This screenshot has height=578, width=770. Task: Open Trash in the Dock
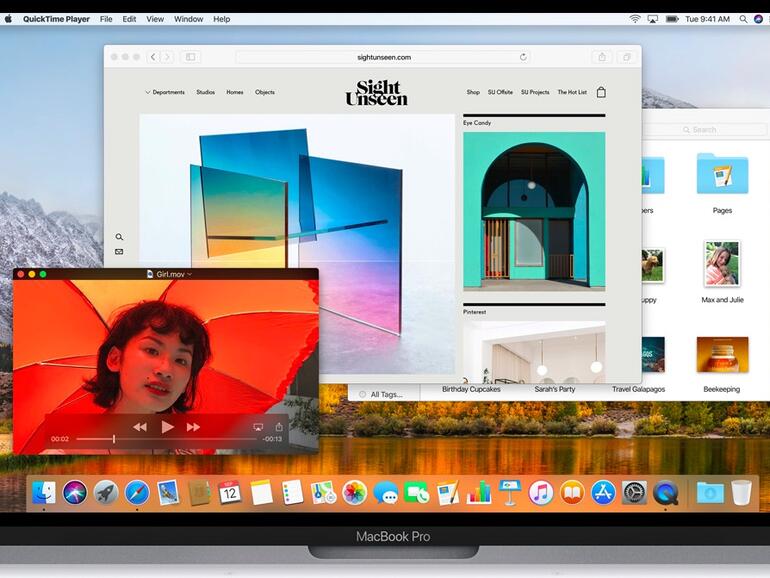coord(741,493)
